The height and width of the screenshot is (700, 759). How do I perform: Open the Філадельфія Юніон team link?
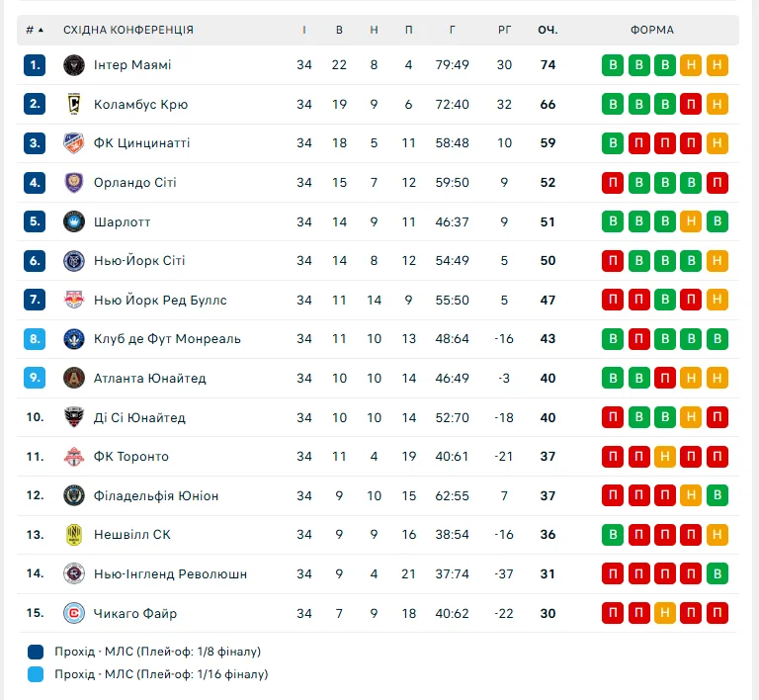pos(156,495)
